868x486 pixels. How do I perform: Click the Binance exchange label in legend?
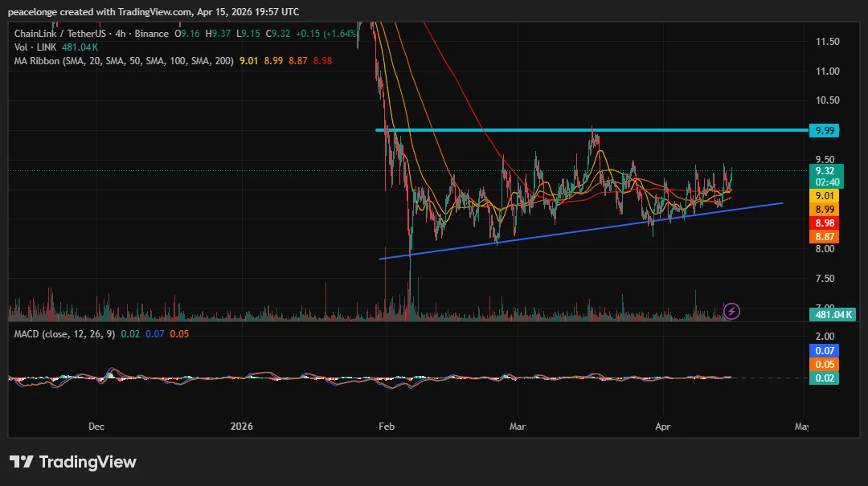(x=151, y=34)
